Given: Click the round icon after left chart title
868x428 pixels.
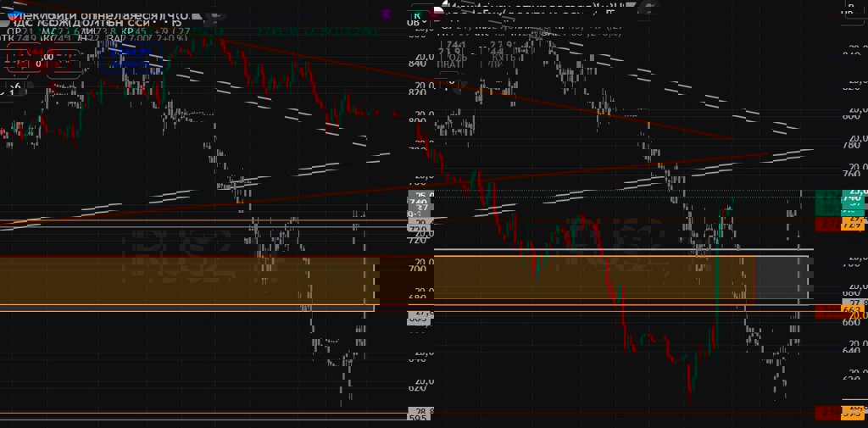Looking at the screenshot, I should point(214,15).
